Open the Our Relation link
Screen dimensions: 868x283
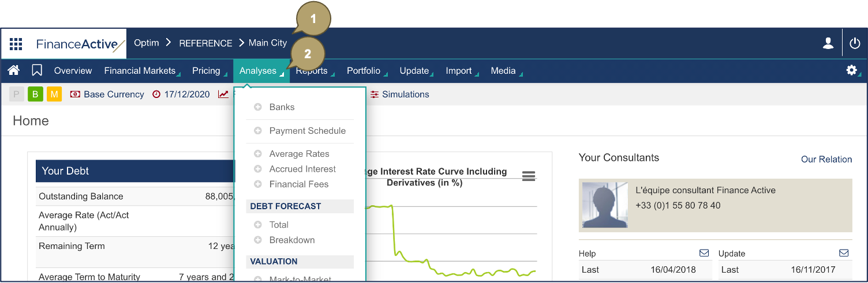826,159
